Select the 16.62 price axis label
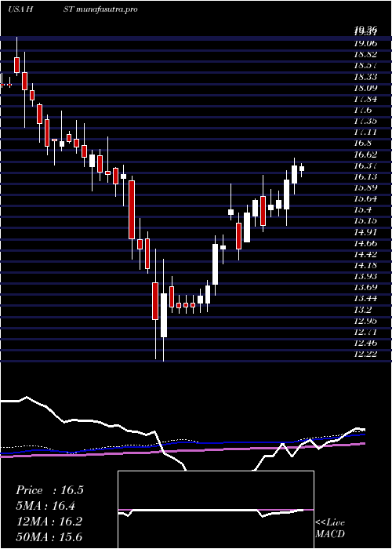 point(365,154)
